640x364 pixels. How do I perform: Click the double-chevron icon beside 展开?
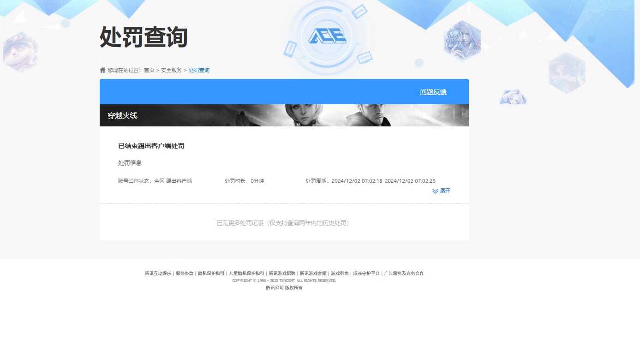pyautogui.click(x=435, y=191)
